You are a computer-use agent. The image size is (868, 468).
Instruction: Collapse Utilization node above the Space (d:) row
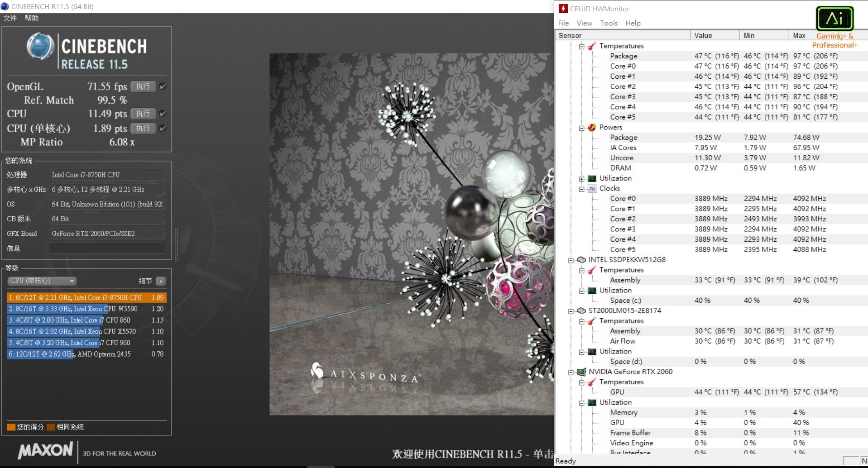pyautogui.click(x=582, y=352)
